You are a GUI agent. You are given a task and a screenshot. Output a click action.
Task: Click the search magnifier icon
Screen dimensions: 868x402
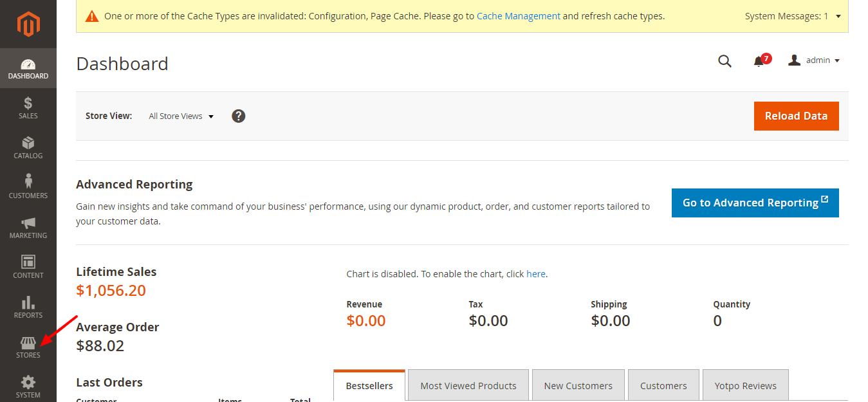[725, 61]
